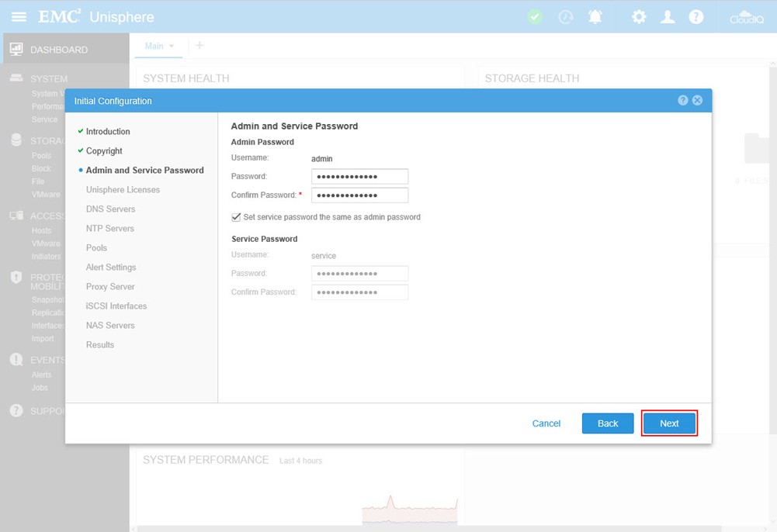Click the Protection shield icon
Image resolution: width=777 pixels, height=532 pixels.
16,277
